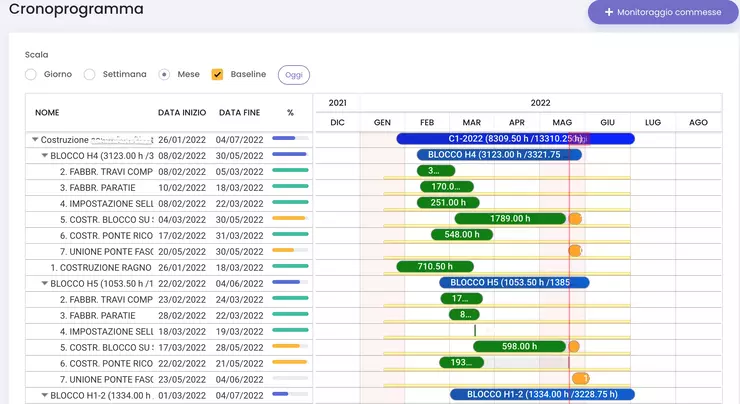
Task: Click progress bar of Costruzione row
Action: 290,138
